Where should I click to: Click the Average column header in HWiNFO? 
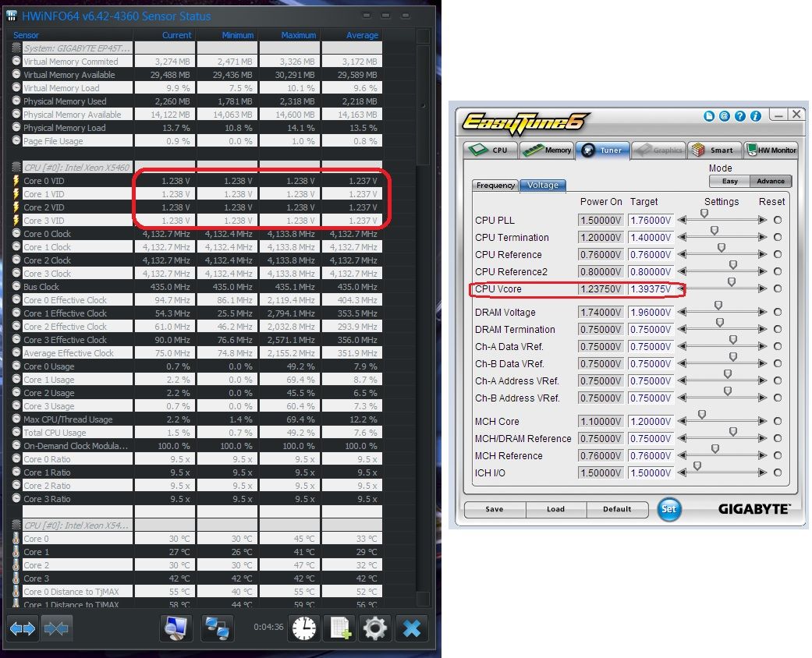[362, 35]
